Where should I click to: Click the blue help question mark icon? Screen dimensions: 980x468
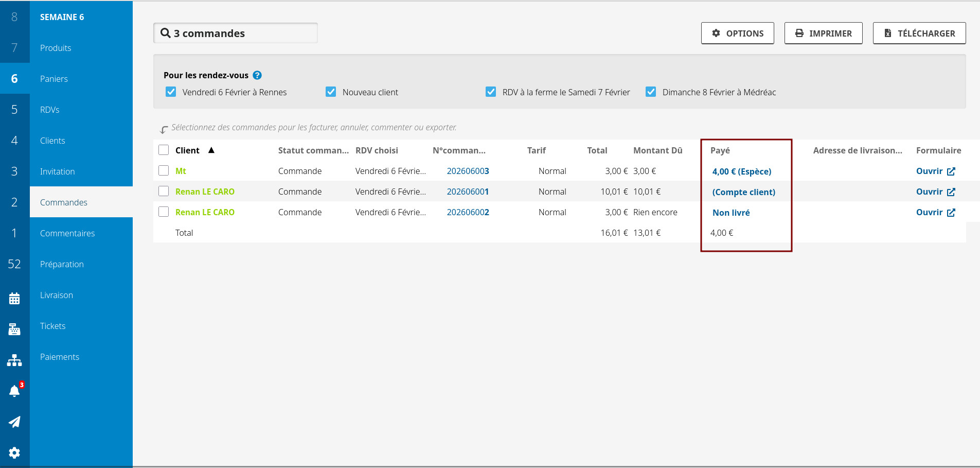point(257,75)
